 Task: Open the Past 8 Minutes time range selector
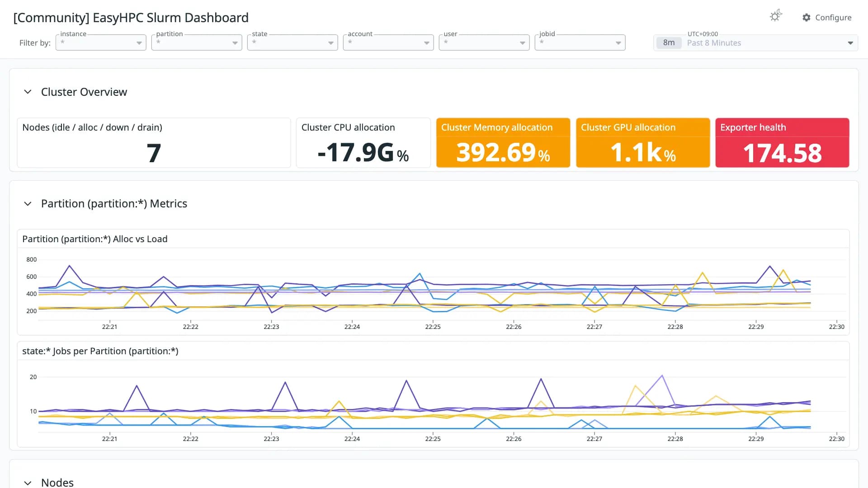(755, 43)
